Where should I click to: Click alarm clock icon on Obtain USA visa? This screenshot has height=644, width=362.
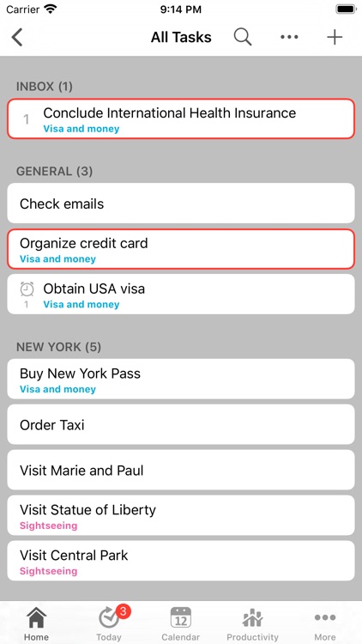point(27,289)
